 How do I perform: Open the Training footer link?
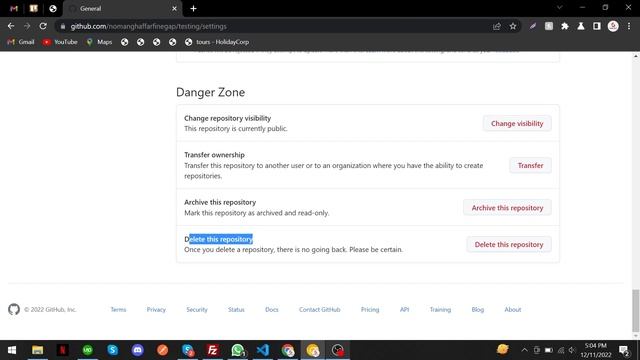440,309
